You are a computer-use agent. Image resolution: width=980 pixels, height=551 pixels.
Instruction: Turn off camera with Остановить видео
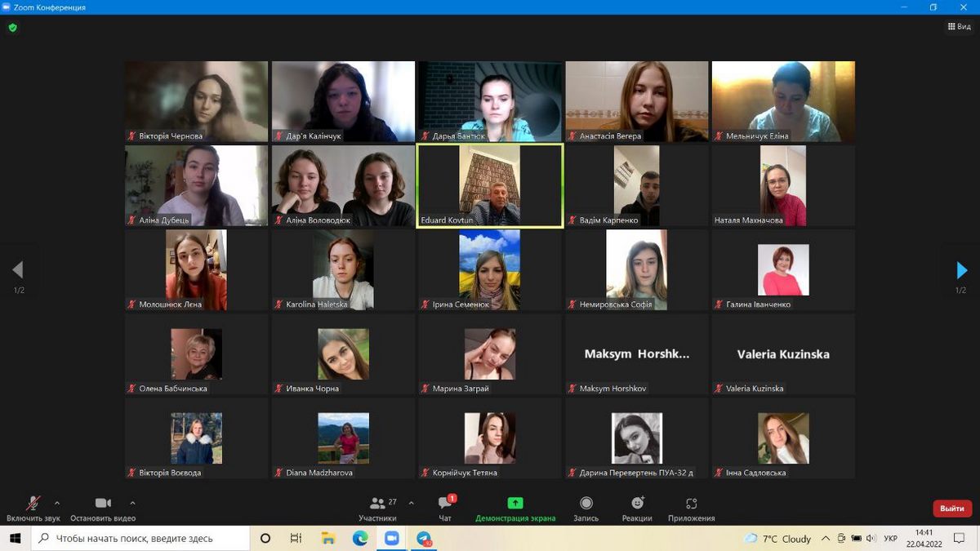click(103, 508)
